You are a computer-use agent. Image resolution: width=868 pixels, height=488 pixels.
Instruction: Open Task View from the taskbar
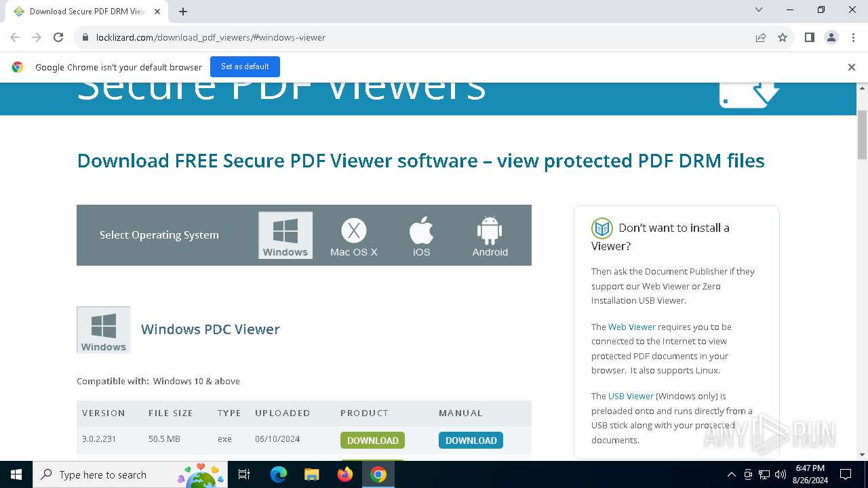(x=244, y=474)
